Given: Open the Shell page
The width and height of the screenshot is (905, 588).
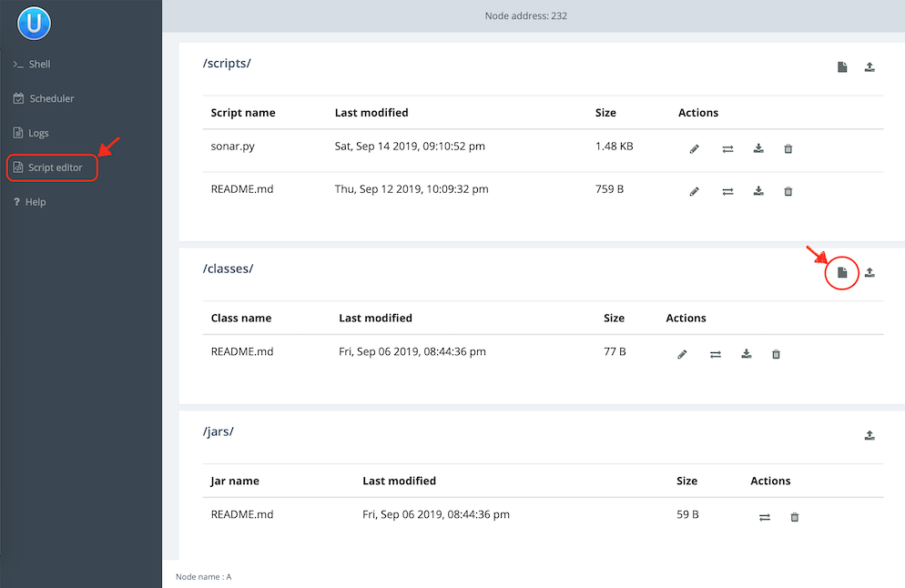Looking at the screenshot, I should [x=32, y=64].
